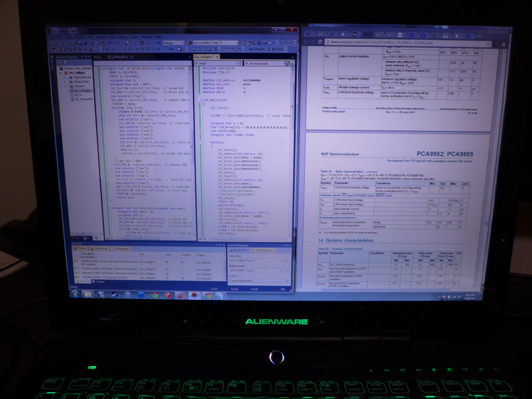Image resolution: width=532 pixels, height=399 pixels.
Task: Toggle the Hex display toolbar button
Action: coord(170,49)
